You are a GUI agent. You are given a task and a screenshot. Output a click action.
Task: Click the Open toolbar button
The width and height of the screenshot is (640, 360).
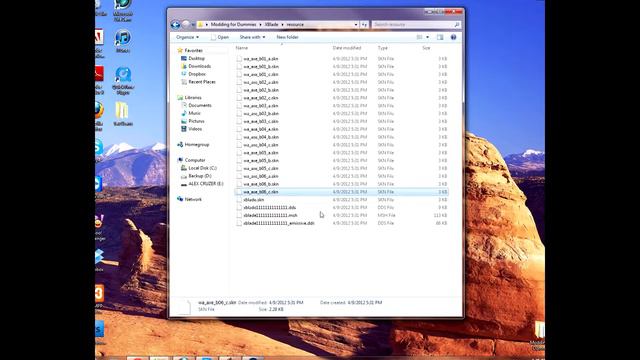[x=220, y=37]
